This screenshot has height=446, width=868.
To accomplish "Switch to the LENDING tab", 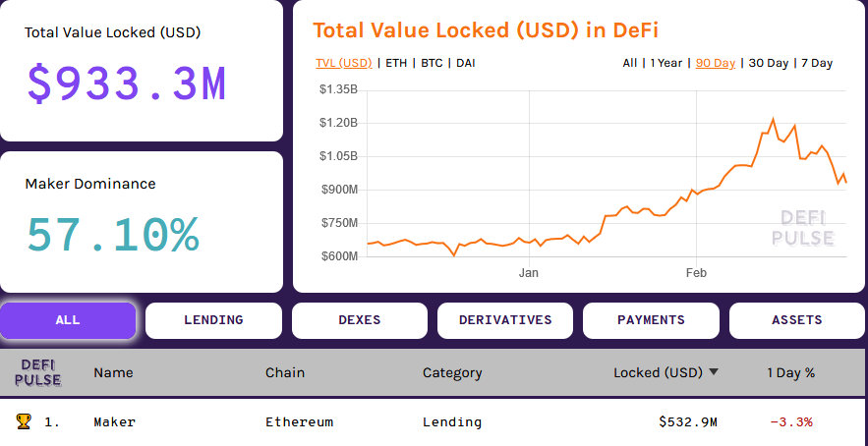I will coord(213,320).
